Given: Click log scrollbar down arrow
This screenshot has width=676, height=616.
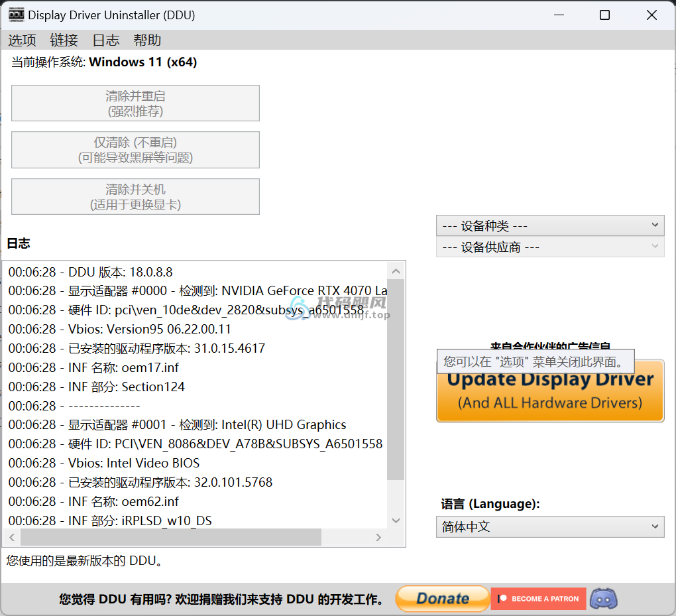Looking at the screenshot, I should (396, 521).
